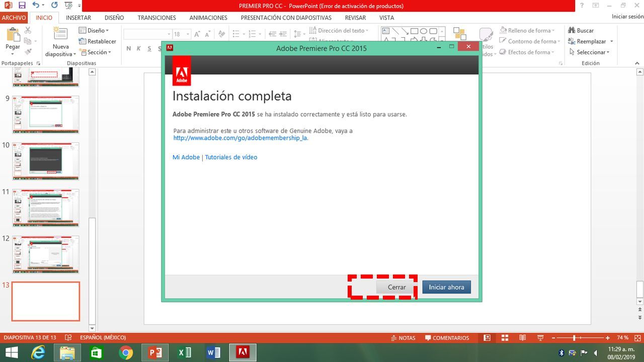Viewport: 644px width, 362px height.
Task: Click the zoom in plus button
Action: coord(608,338)
